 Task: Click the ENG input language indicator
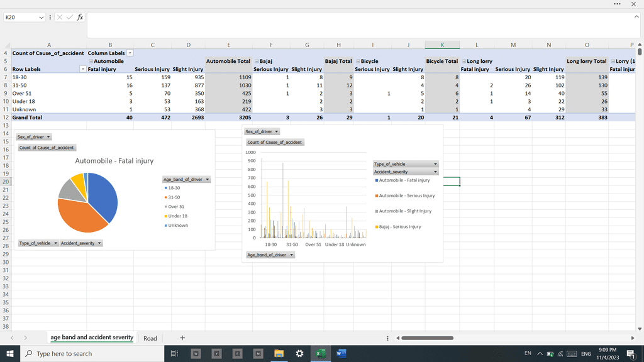click(586, 353)
